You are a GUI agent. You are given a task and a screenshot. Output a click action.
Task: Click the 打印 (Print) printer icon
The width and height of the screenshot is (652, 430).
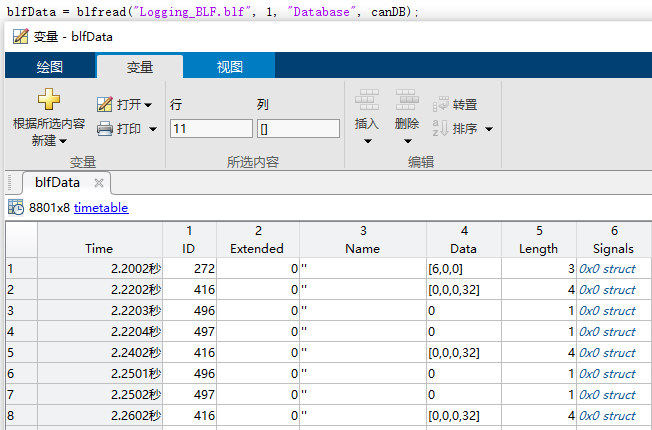point(104,129)
